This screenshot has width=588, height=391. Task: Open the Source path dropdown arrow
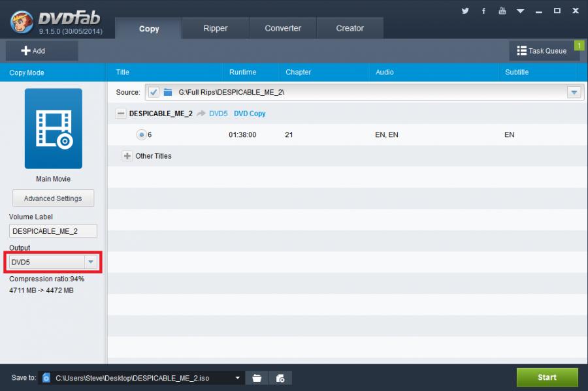[574, 92]
